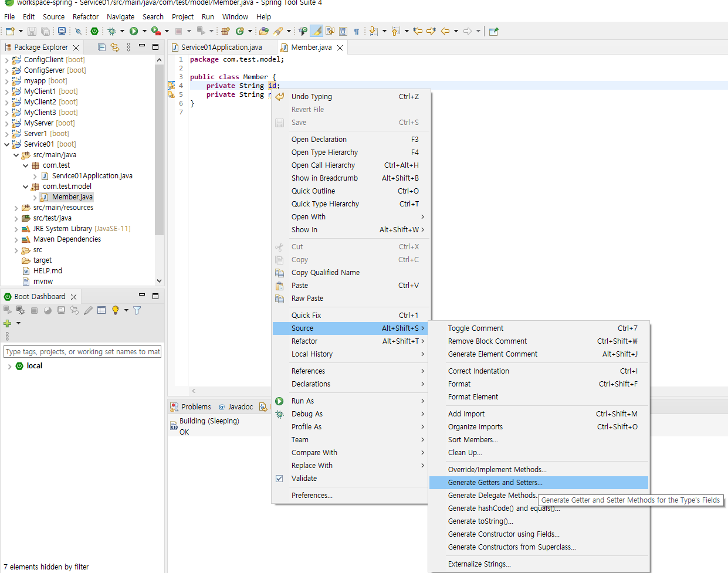The width and height of the screenshot is (728, 573).
Task: Collapse the Service01 project node
Action: coord(6,144)
